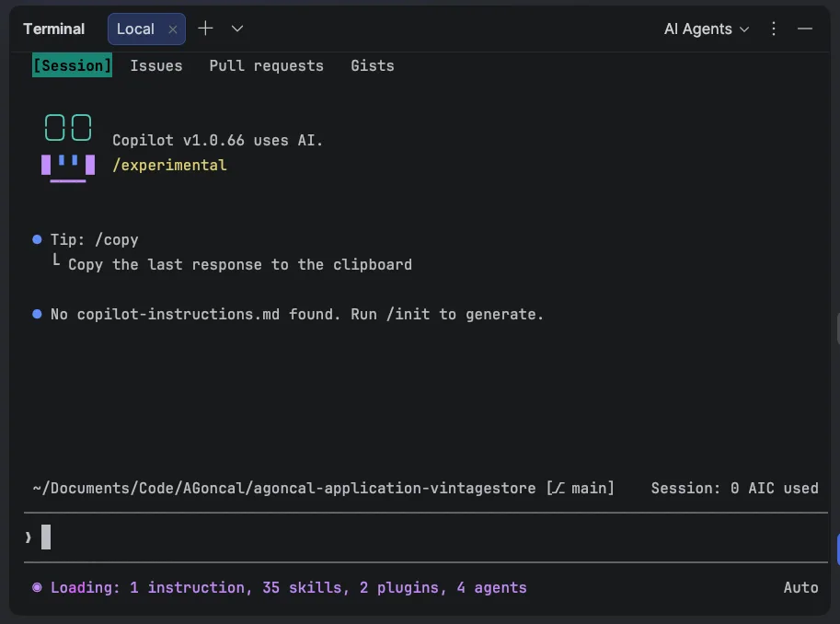Open the terminal tab options chevron
This screenshot has height=624, width=840.
(237, 29)
